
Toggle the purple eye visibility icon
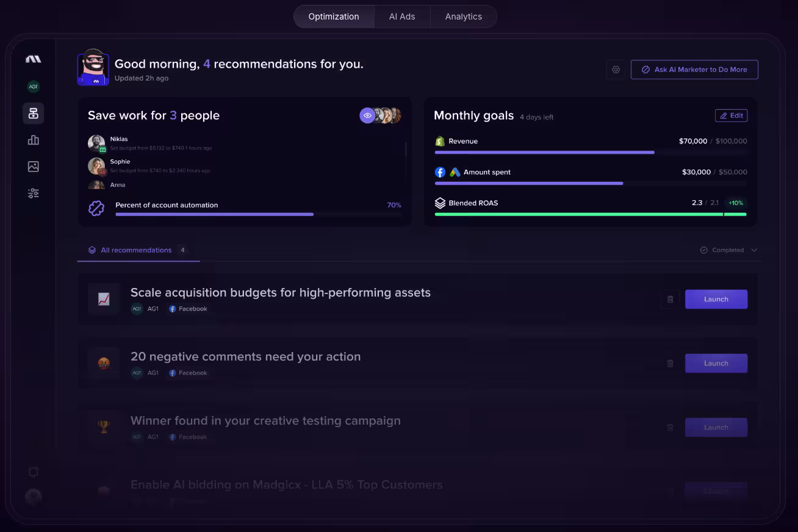pyautogui.click(x=367, y=115)
